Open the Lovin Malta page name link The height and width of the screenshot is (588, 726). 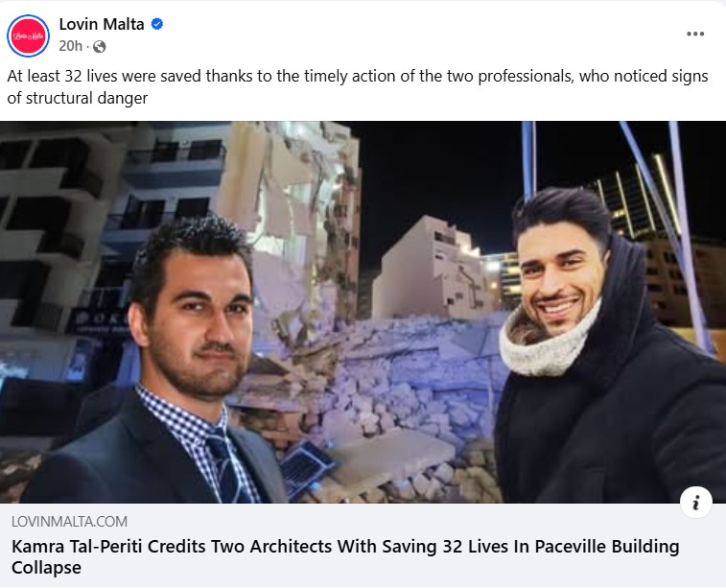click(x=102, y=24)
